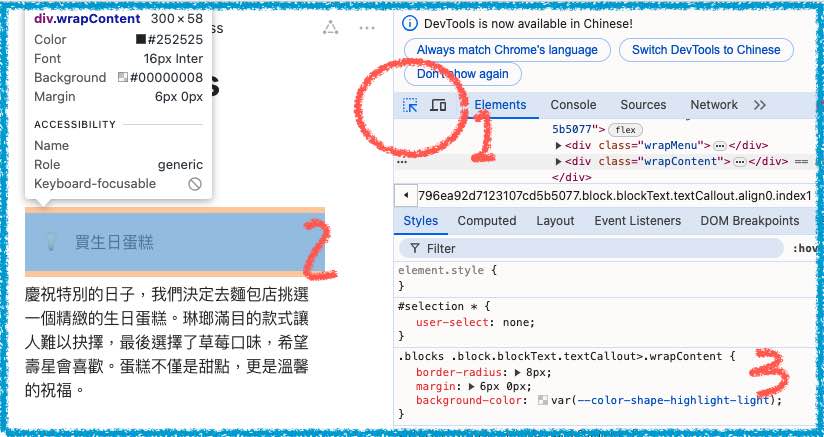Open the Computed styles tab

click(x=486, y=221)
